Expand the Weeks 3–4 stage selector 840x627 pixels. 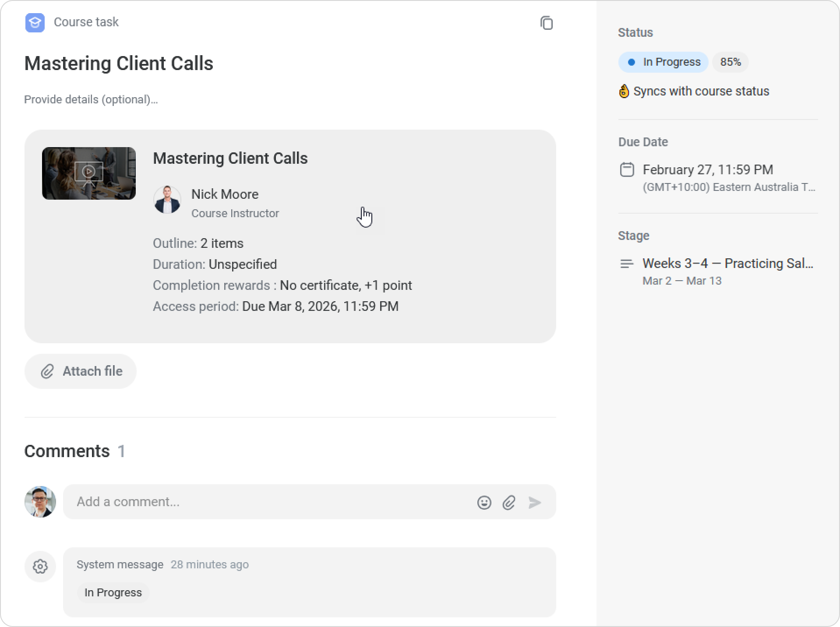[x=727, y=264]
